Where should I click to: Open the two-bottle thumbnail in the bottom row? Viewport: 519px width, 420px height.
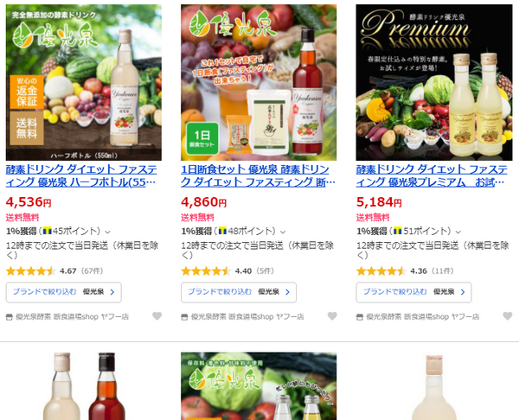[84, 386]
